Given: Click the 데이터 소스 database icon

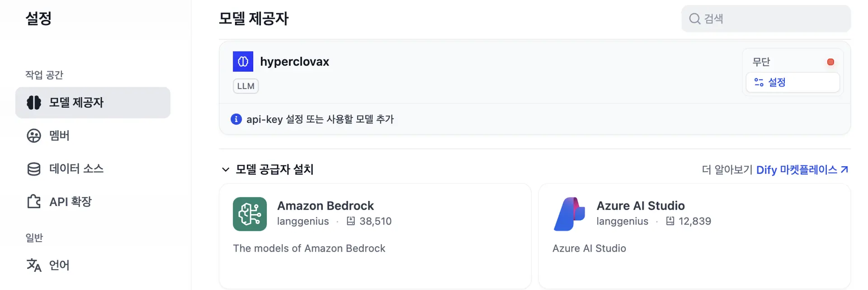Looking at the screenshot, I should (x=34, y=169).
